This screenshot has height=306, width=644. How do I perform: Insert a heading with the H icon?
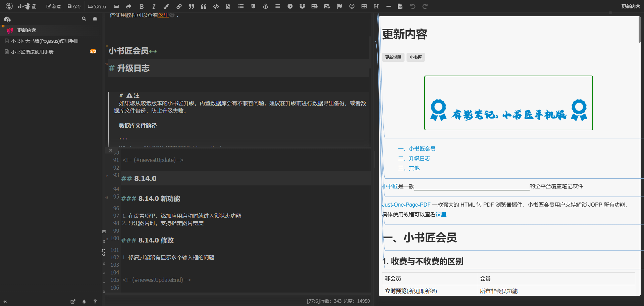point(376,6)
